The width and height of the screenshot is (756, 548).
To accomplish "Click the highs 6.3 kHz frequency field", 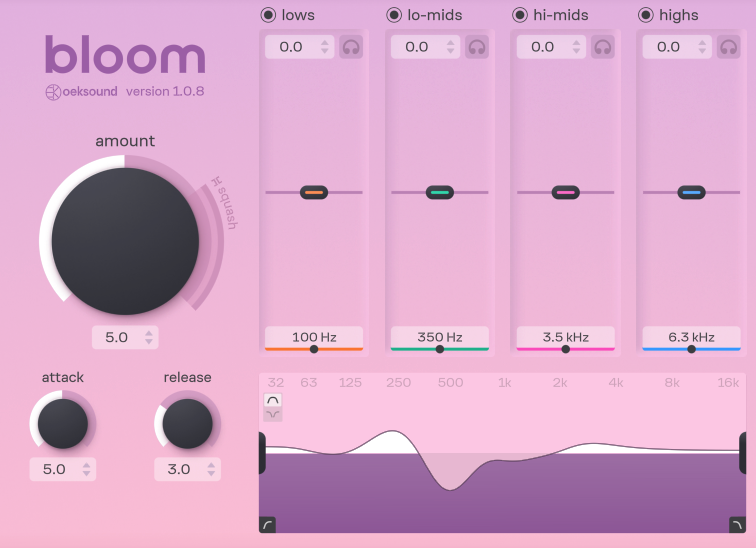I will (x=691, y=337).
